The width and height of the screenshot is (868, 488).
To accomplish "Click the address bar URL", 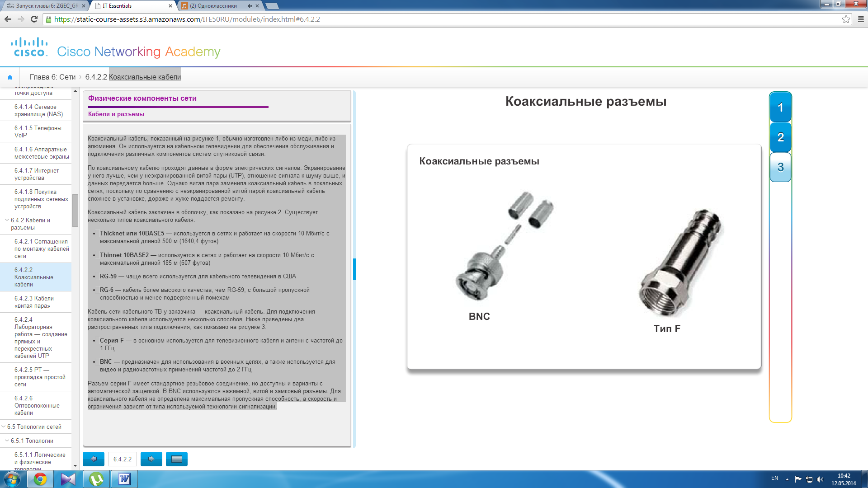I will (187, 19).
